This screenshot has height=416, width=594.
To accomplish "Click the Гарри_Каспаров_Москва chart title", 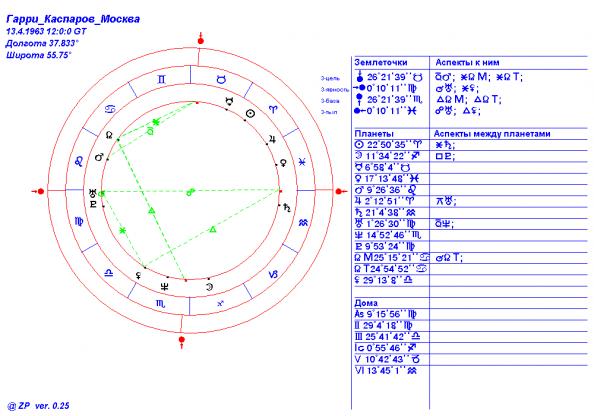I will point(73,19).
